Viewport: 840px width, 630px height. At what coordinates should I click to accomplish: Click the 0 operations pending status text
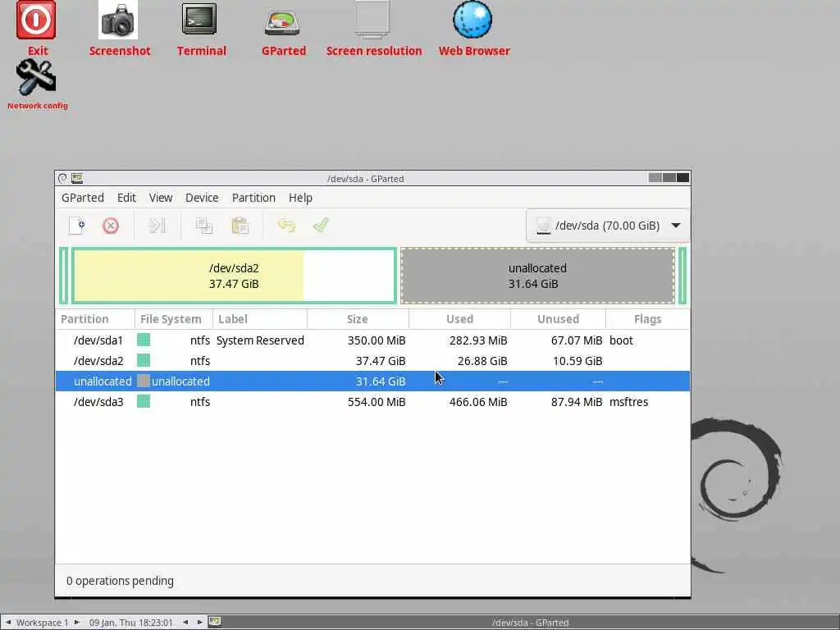120,581
